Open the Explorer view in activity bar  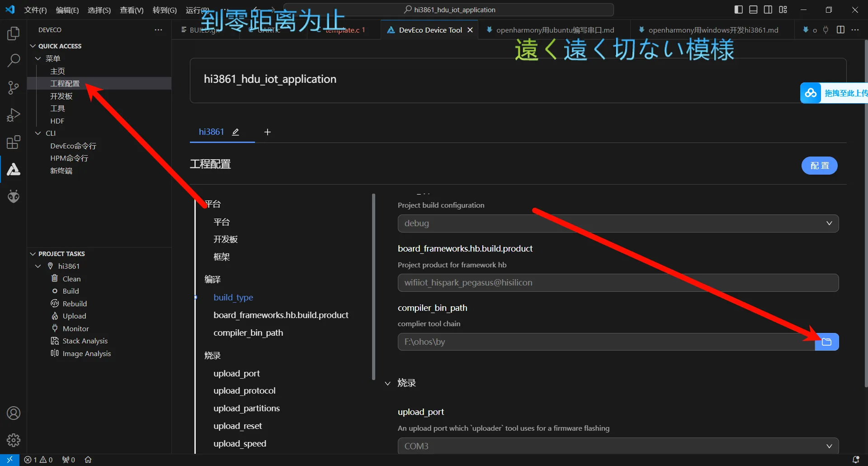pos(14,33)
